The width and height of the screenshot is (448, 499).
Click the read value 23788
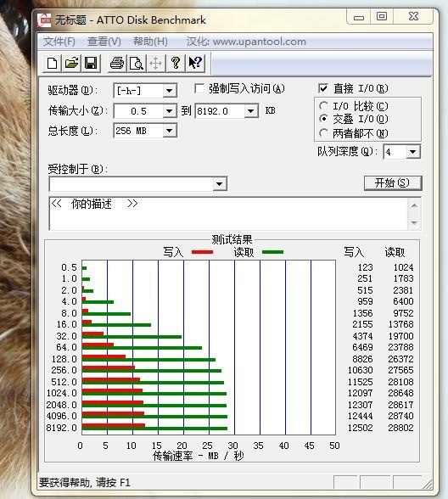coord(400,347)
